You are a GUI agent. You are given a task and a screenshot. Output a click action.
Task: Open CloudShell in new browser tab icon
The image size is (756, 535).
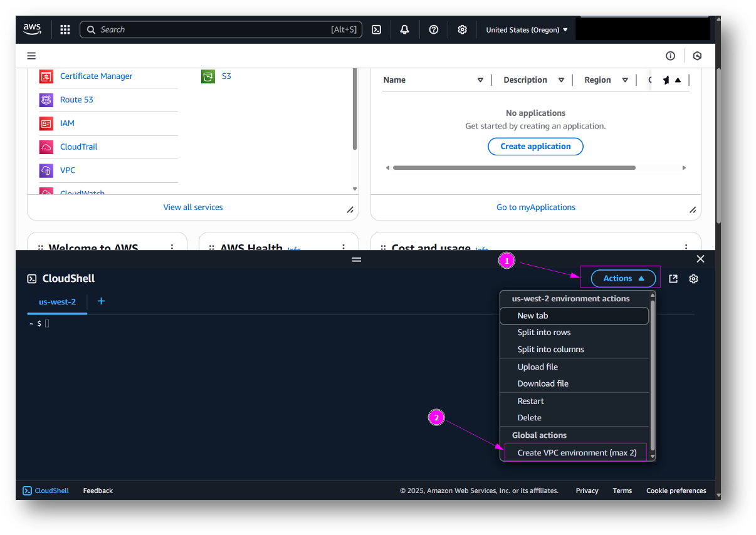673,279
